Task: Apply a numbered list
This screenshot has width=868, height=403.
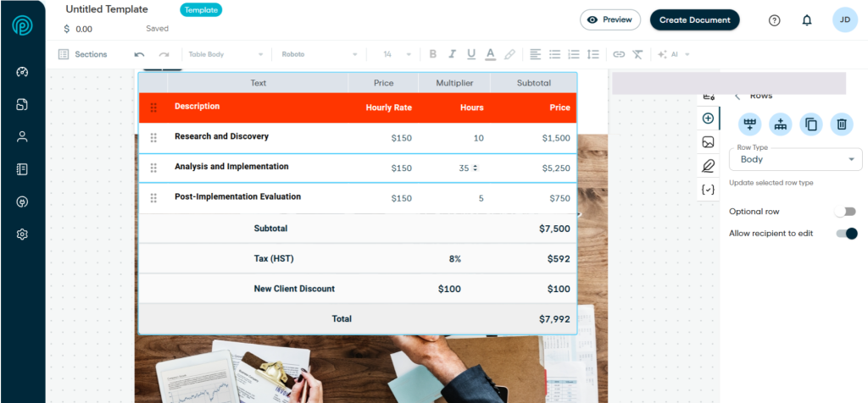Action: pyautogui.click(x=574, y=54)
